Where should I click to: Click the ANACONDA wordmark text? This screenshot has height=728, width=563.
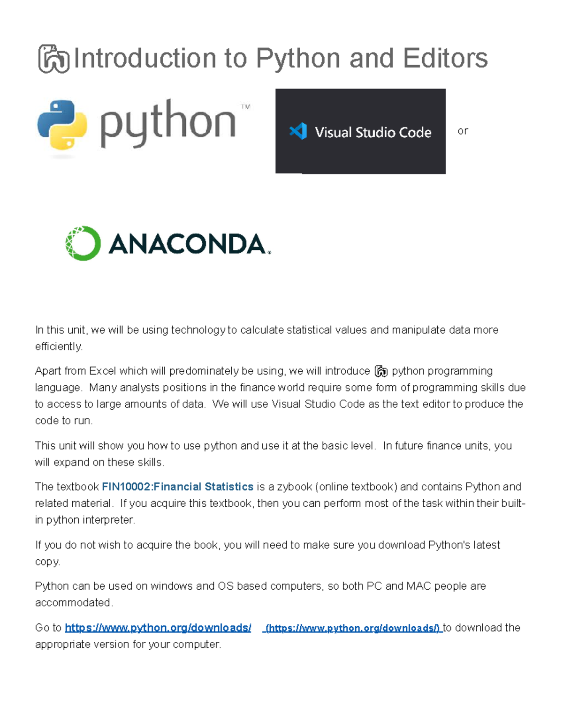(188, 244)
